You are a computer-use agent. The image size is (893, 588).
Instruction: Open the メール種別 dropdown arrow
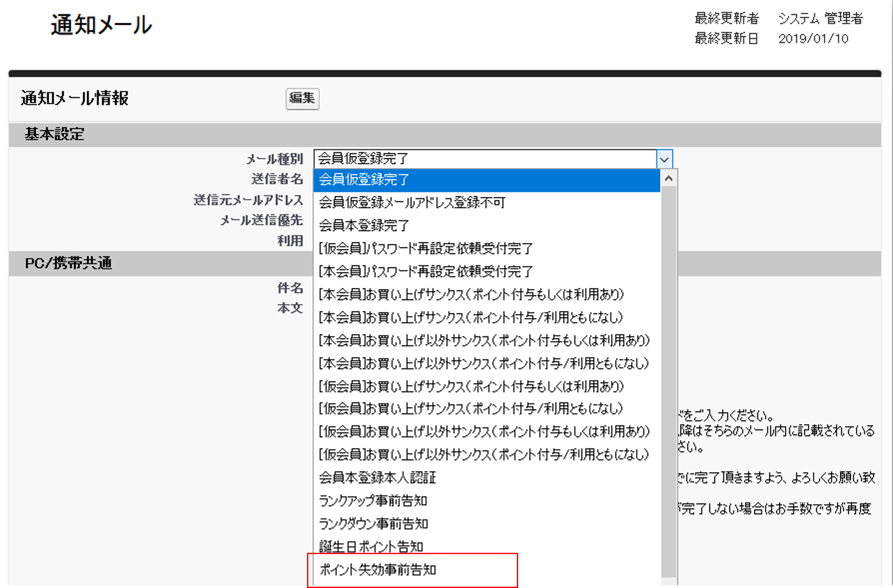665,159
